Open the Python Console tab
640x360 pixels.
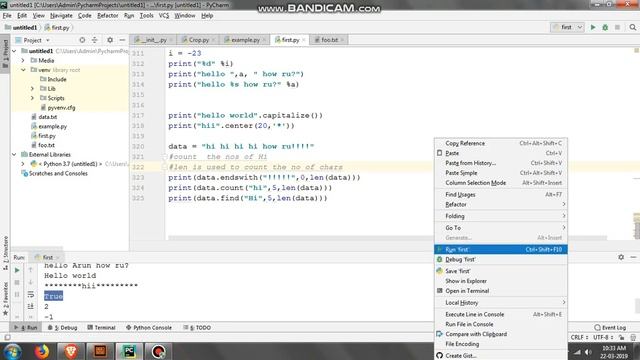coord(149,327)
